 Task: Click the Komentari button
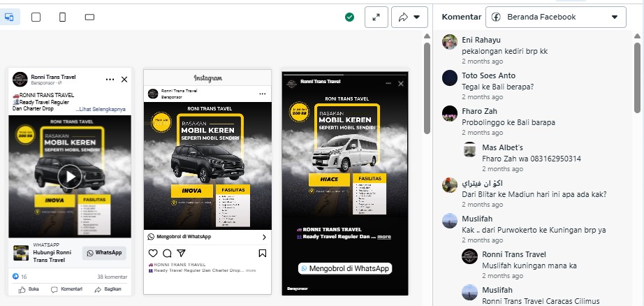[x=66, y=289]
